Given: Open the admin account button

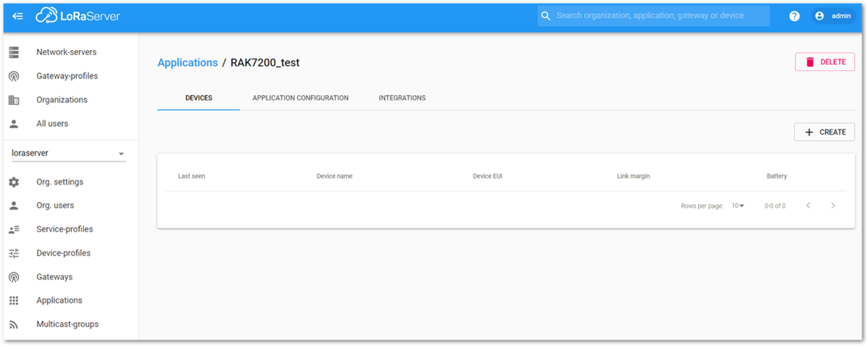Looking at the screenshot, I should pos(834,16).
